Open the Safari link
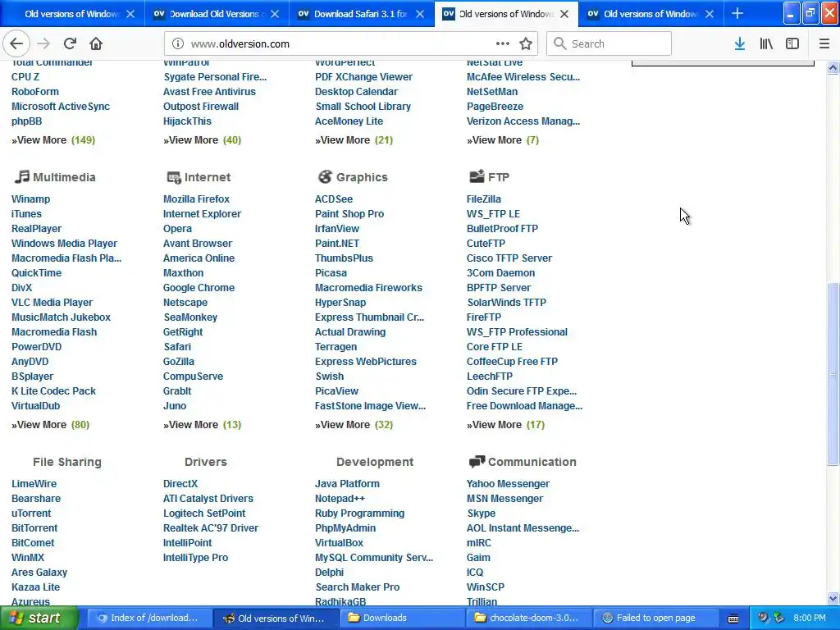This screenshot has height=630, width=840. point(177,347)
